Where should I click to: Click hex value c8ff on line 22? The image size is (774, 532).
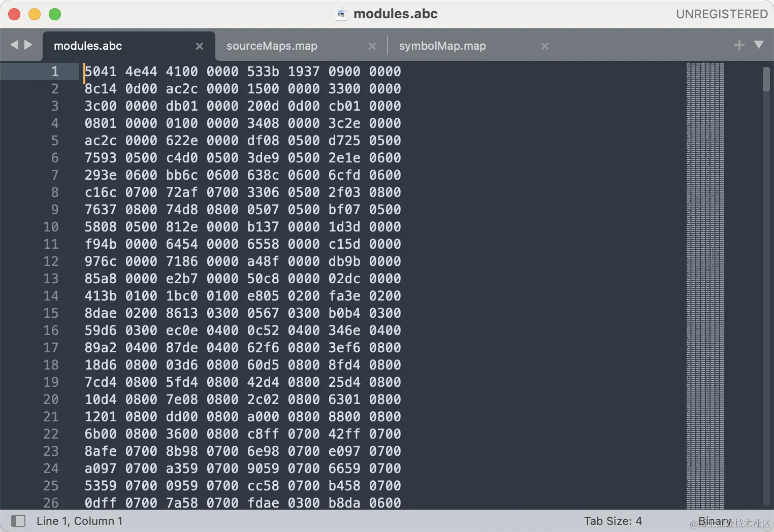[263, 434]
